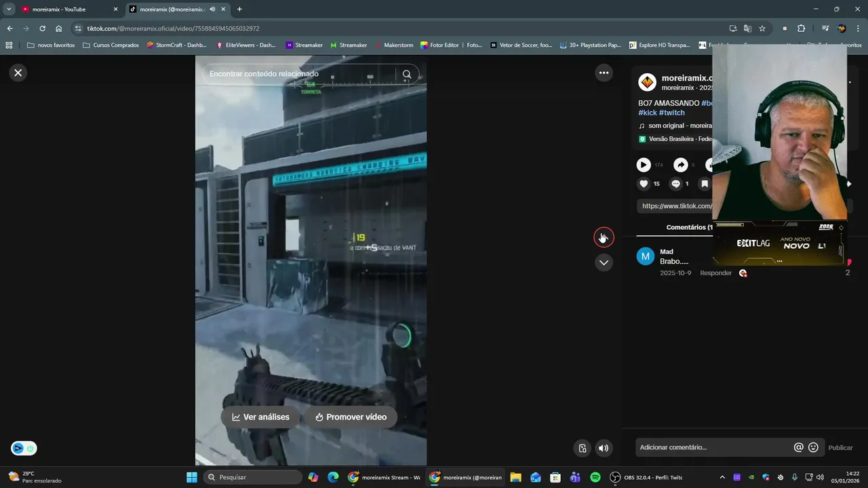868x488 pixels.
Task: Open the Windows Start menu
Action: (x=191, y=477)
